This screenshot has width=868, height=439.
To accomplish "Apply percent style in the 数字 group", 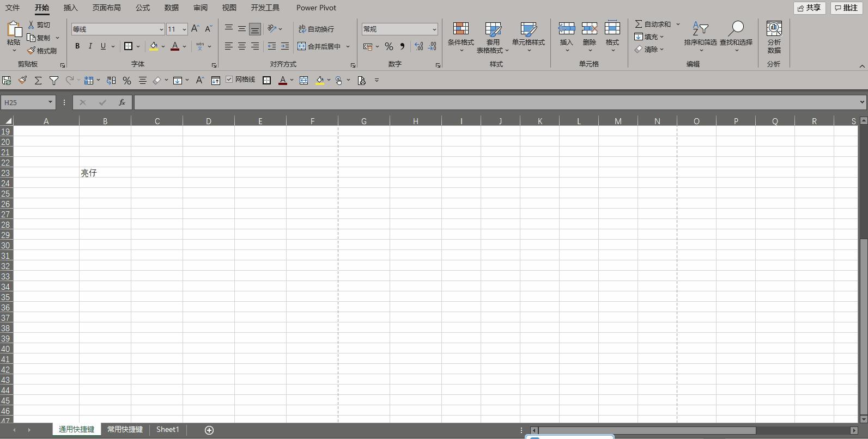I will 389,46.
